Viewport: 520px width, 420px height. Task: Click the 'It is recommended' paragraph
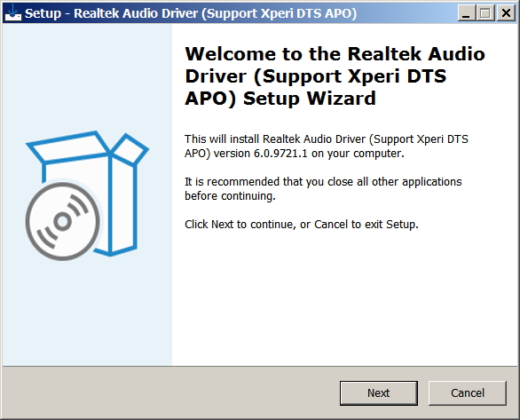(323, 189)
